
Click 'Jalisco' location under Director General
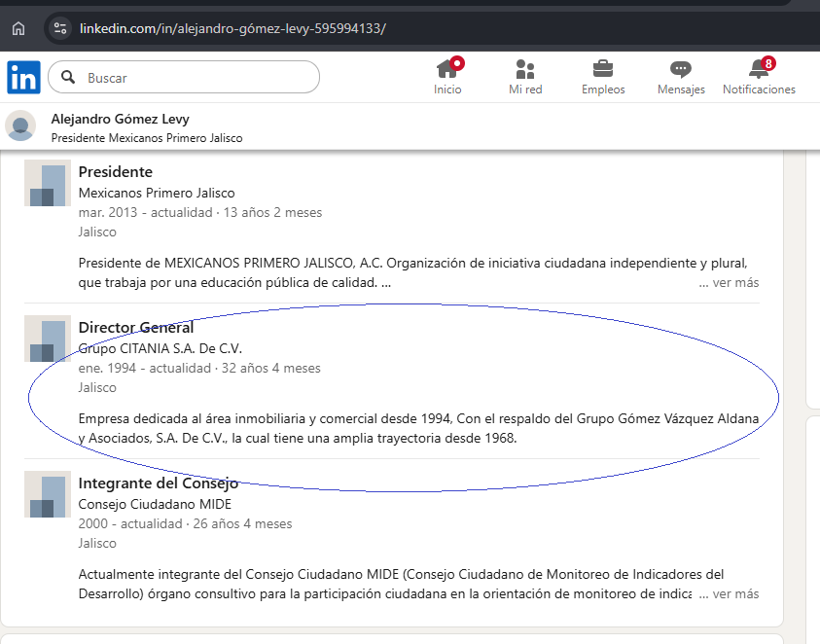(97, 387)
